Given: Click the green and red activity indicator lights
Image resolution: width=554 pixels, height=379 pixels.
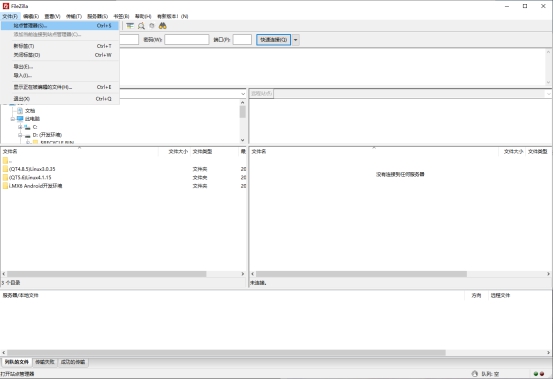Looking at the screenshot, I should point(539,374).
